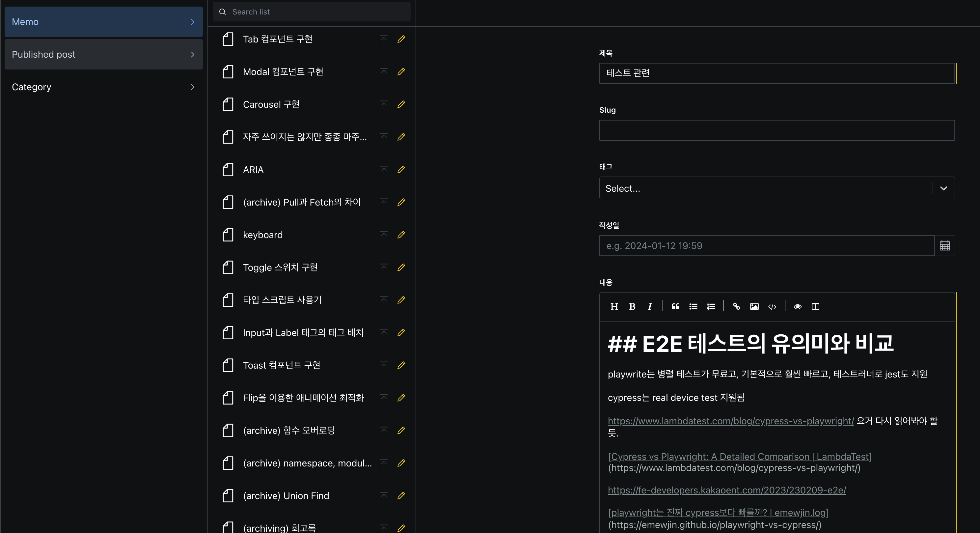Click the Memo menu item in sidebar

102,22
